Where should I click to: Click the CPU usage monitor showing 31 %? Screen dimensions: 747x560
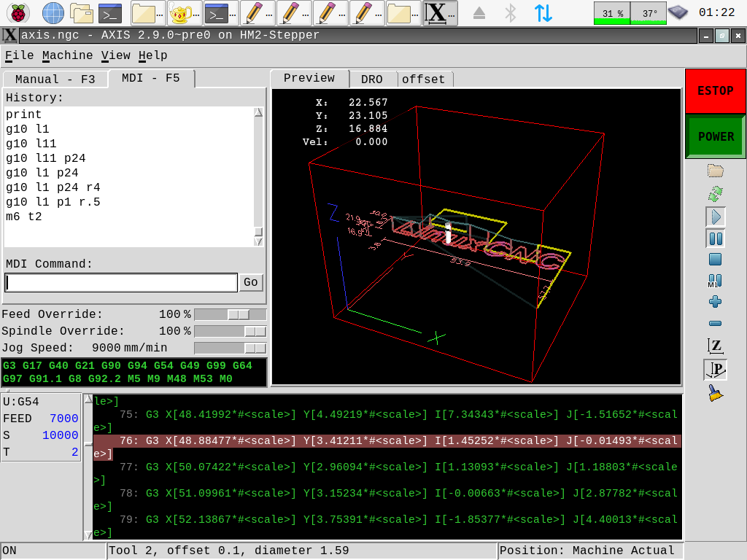point(612,13)
